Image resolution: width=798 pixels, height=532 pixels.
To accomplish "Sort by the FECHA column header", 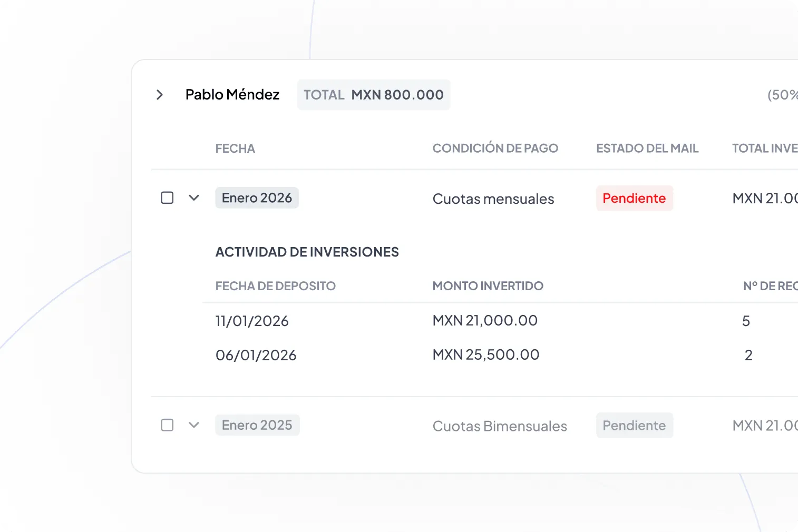I will (x=235, y=148).
